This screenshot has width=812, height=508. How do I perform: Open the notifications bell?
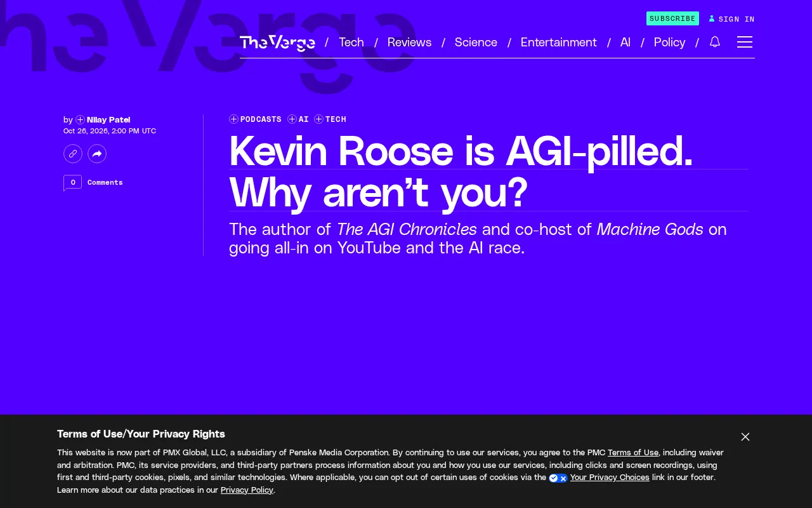click(715, 42)
